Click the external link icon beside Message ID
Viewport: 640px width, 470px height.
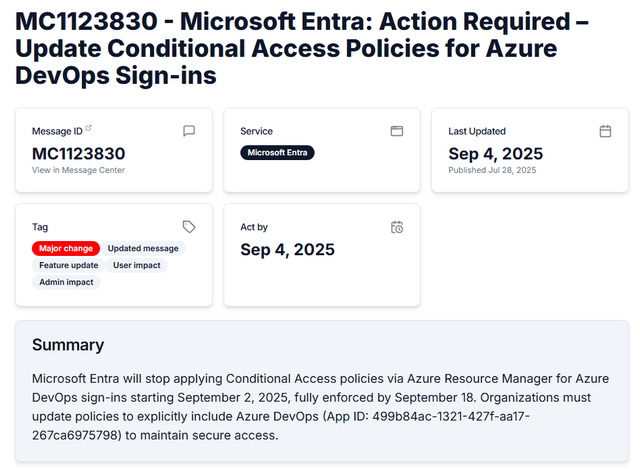(x=88, y=128)
